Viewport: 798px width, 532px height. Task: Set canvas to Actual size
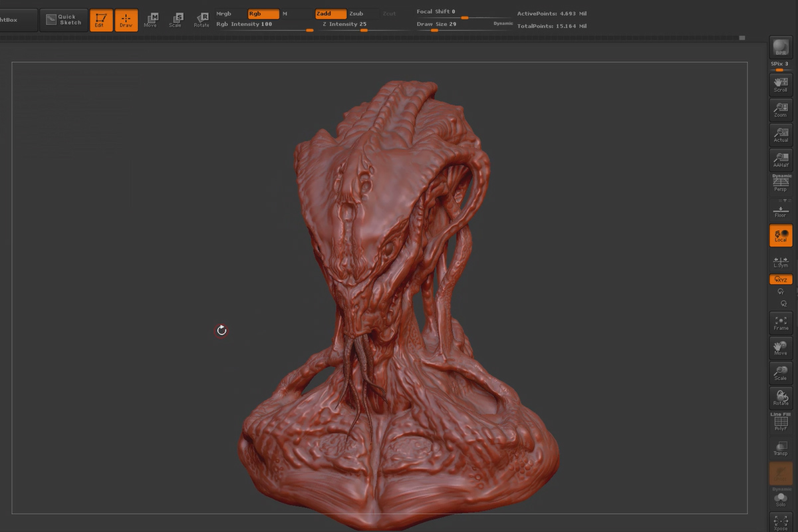click(781, 134)
